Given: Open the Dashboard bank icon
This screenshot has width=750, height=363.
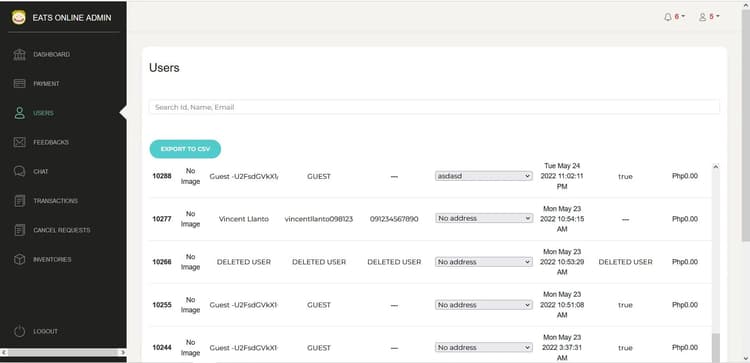Looking at the screenshot, I should [20, 55].
